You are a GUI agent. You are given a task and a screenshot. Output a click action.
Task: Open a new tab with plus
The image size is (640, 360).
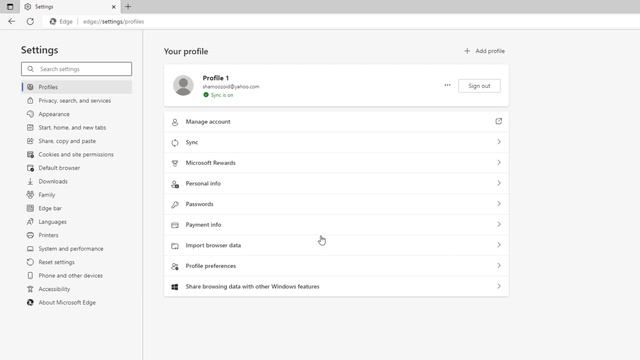[x=128, y=7]
